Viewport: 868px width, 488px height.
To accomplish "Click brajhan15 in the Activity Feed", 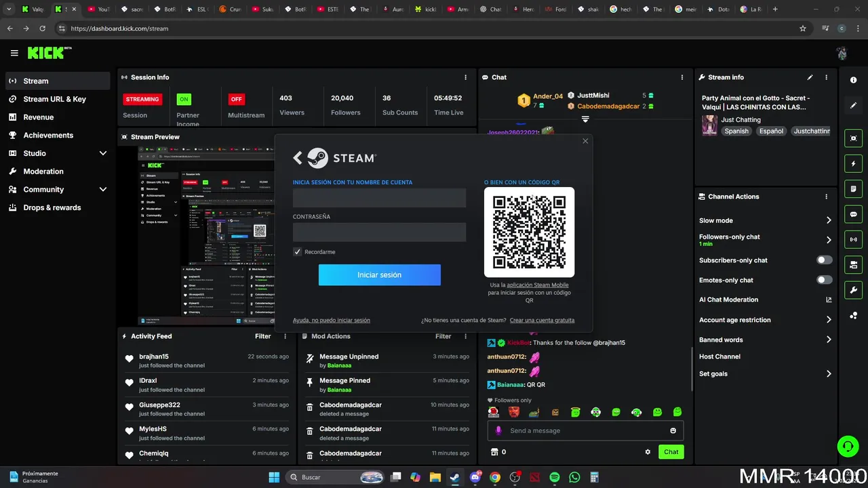I will click(x=154, y=357).
